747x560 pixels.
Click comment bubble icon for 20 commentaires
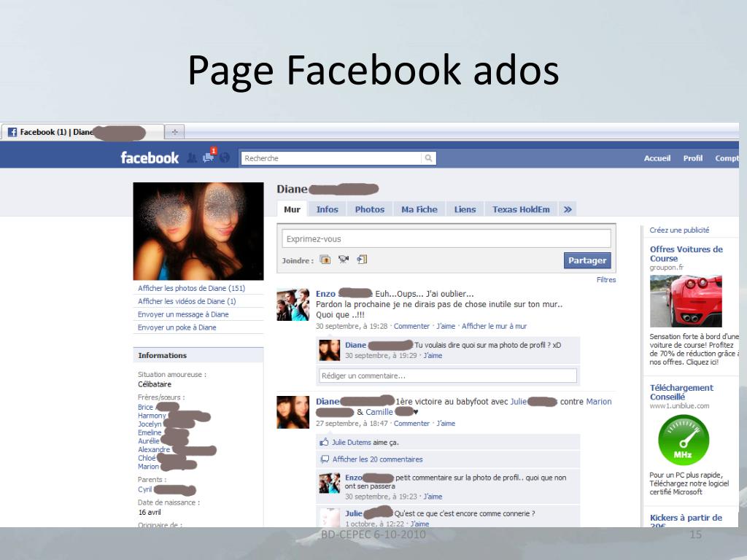[325, 459]
